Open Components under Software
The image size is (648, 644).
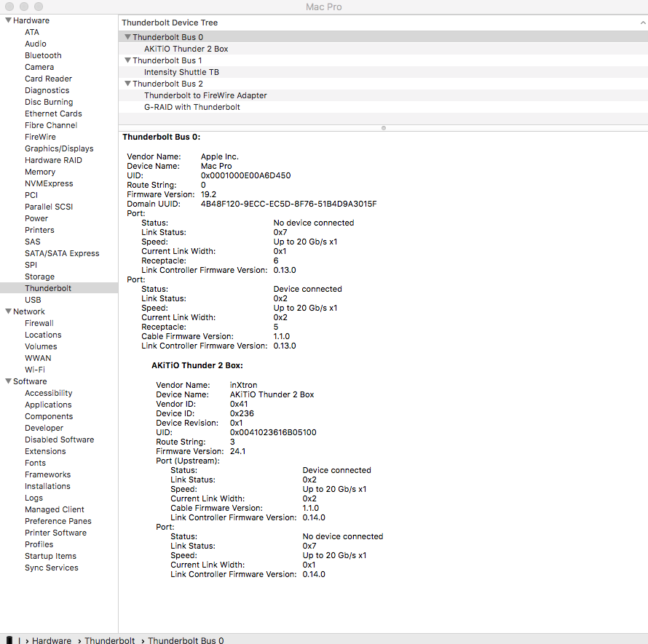coord(49,416)
